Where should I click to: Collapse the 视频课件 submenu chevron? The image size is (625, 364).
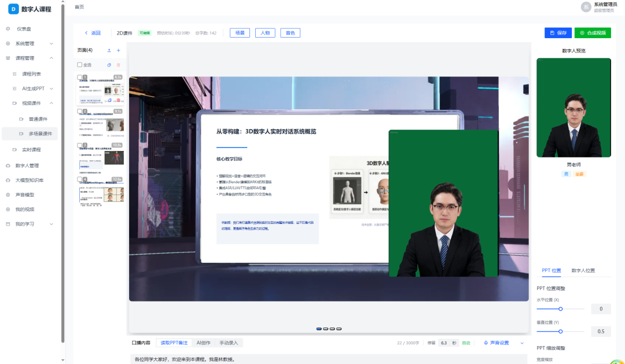52,103
